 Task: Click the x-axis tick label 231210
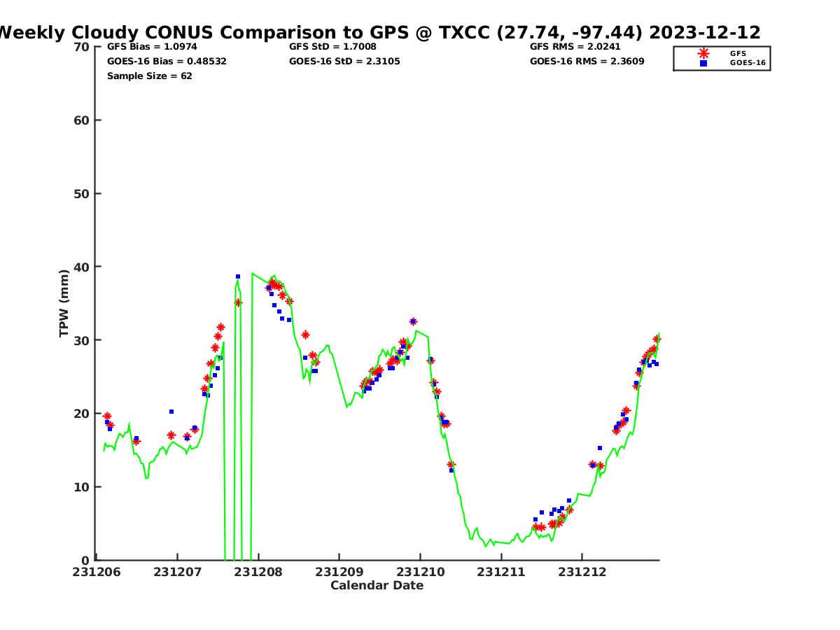(420, 572)
